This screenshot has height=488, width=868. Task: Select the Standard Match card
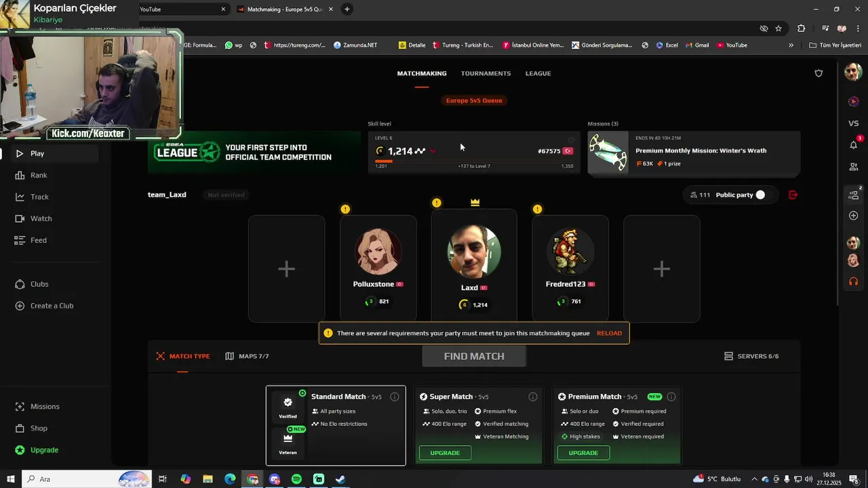pyautogui.click(x=336, y=426)
